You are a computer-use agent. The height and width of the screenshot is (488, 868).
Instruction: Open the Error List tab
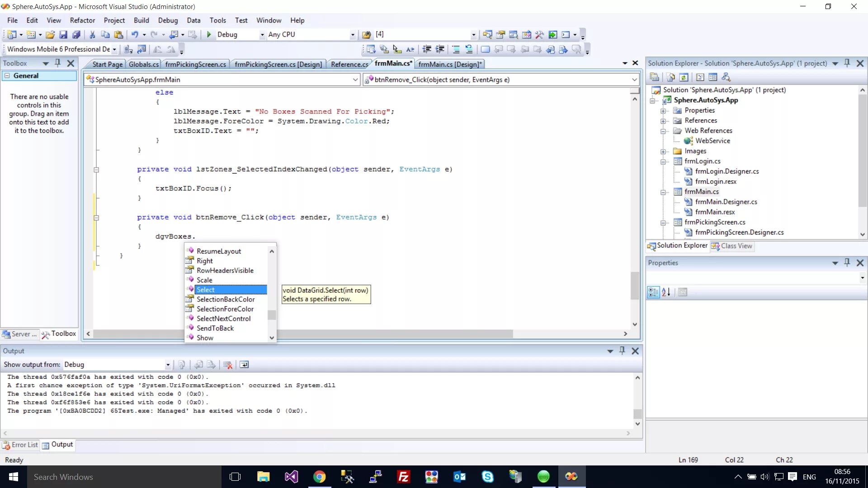pyautogui.click(x=20, y=445)
